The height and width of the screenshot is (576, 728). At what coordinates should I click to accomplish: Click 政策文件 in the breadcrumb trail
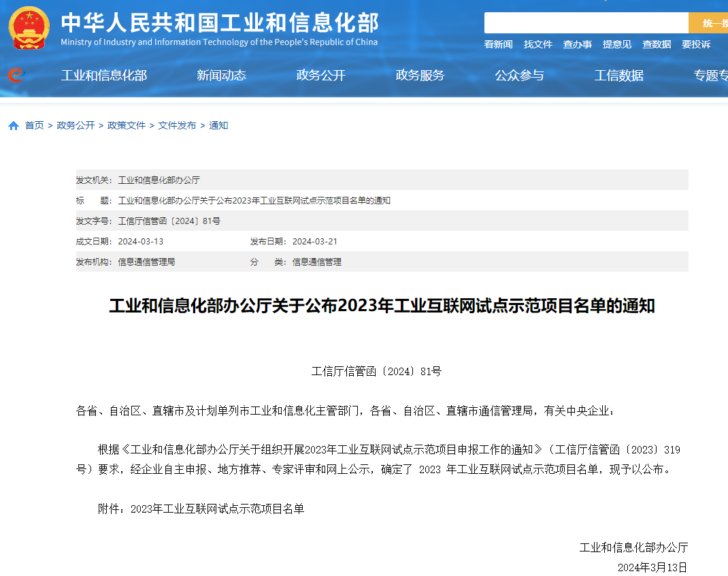(x=127, y=126)
